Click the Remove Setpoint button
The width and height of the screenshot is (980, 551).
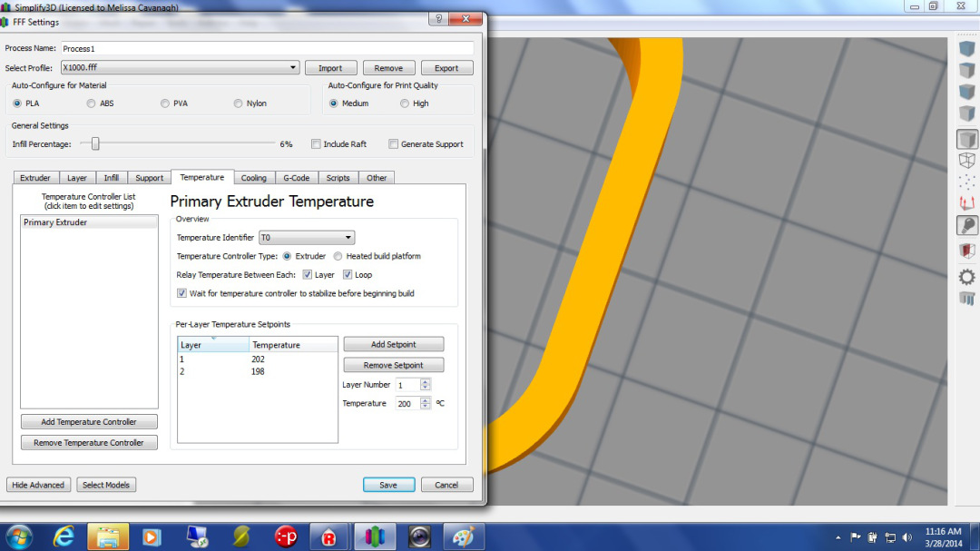coord(394,365)
